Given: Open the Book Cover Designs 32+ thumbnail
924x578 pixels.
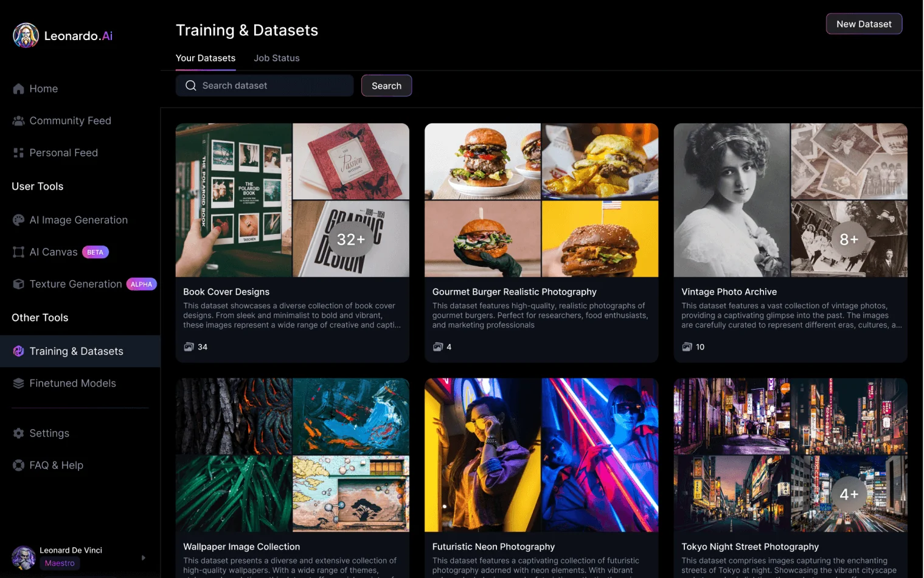Looking at the screenshot, I should tap(351, 239).
